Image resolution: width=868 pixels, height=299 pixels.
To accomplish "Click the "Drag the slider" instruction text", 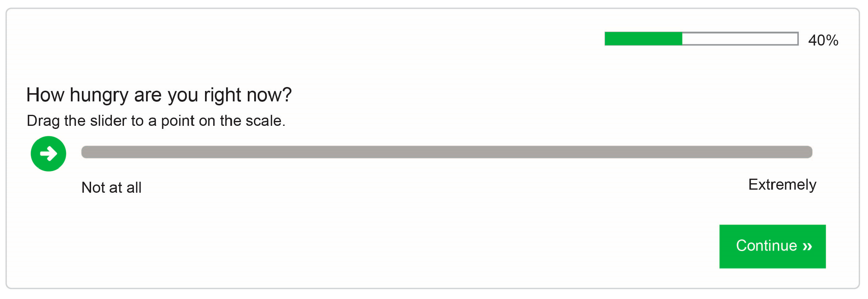I will coord(156,121).
